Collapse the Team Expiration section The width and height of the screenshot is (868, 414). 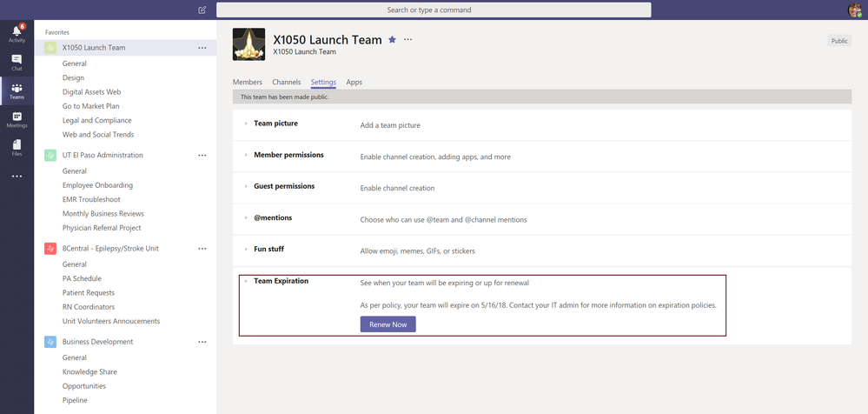(x=246, y=281)
